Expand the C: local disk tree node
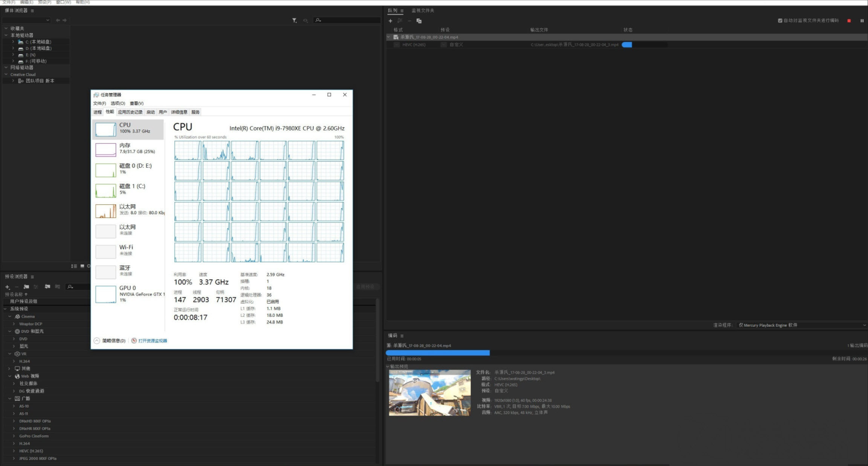868x466 pixels. click(13, 42)
